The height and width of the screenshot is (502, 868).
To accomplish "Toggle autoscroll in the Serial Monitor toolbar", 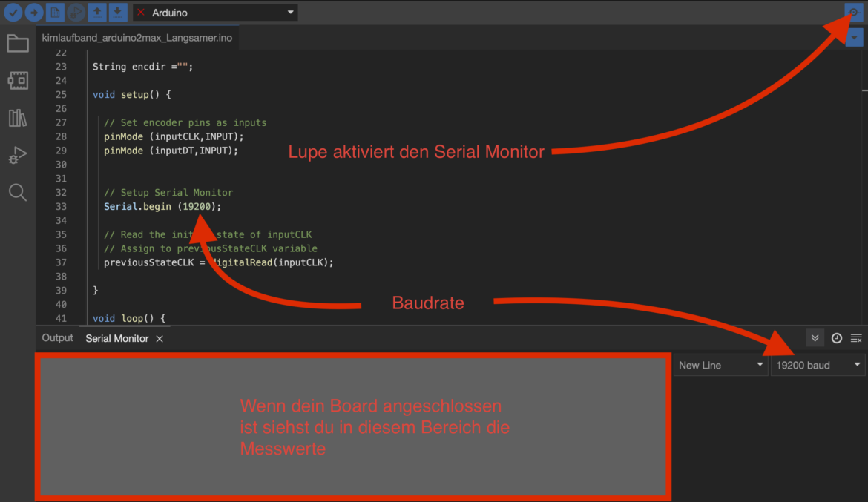I will pos(815,337).
